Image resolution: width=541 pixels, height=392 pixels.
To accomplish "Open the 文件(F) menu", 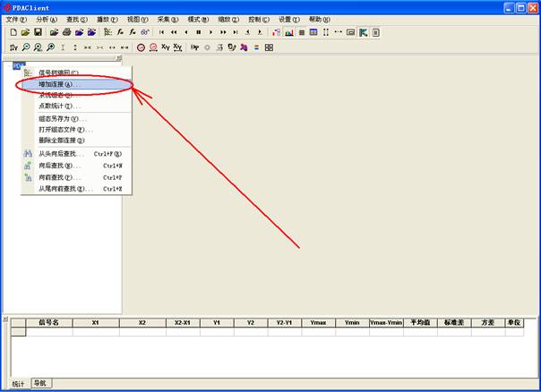I will (x=17, y=19).
